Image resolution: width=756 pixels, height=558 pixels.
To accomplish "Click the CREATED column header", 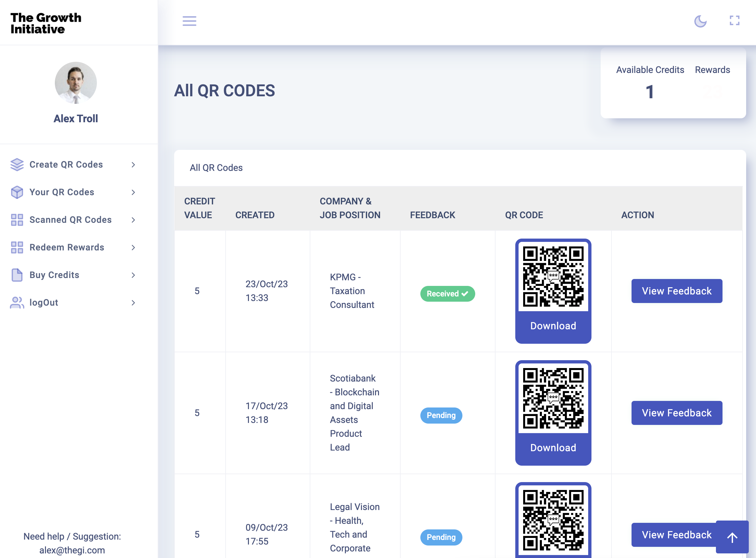I will click(x=255, y=215).
